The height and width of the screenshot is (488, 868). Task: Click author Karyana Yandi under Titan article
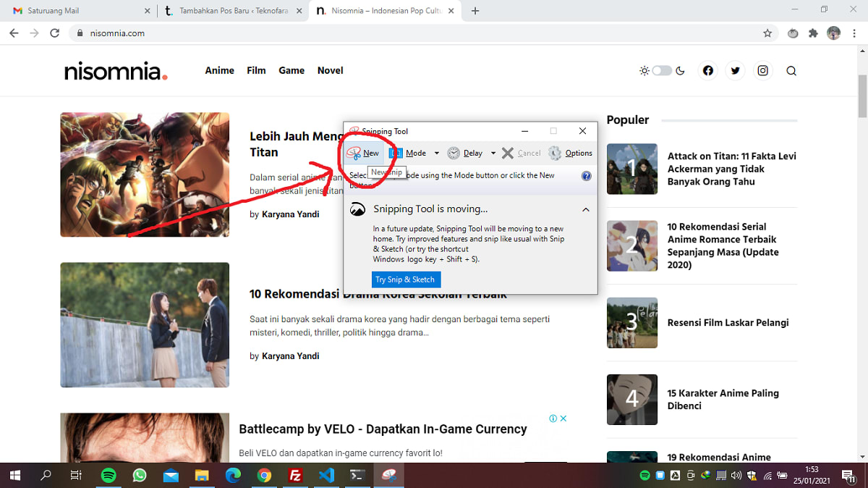(x=290, y=214)
